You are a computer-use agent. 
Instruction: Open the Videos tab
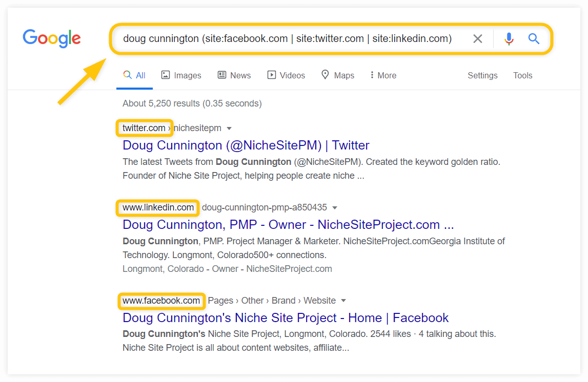pyautogui.click(x=286, y=75)
